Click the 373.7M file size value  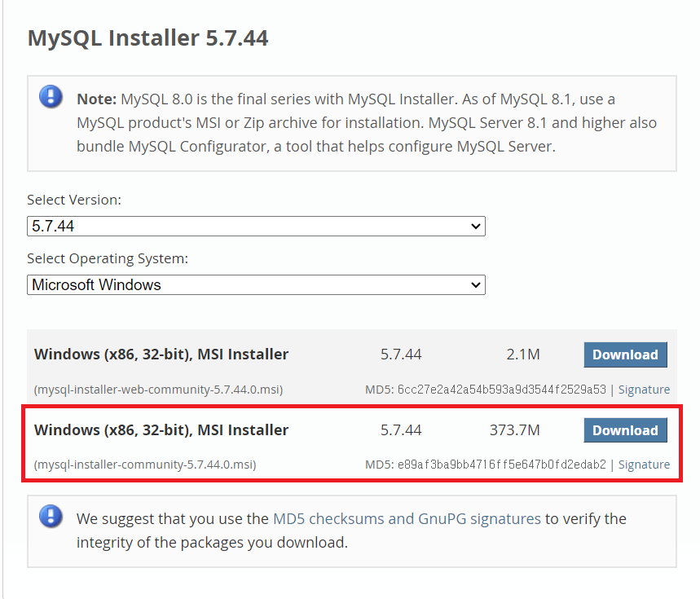(x=515, y=429)
